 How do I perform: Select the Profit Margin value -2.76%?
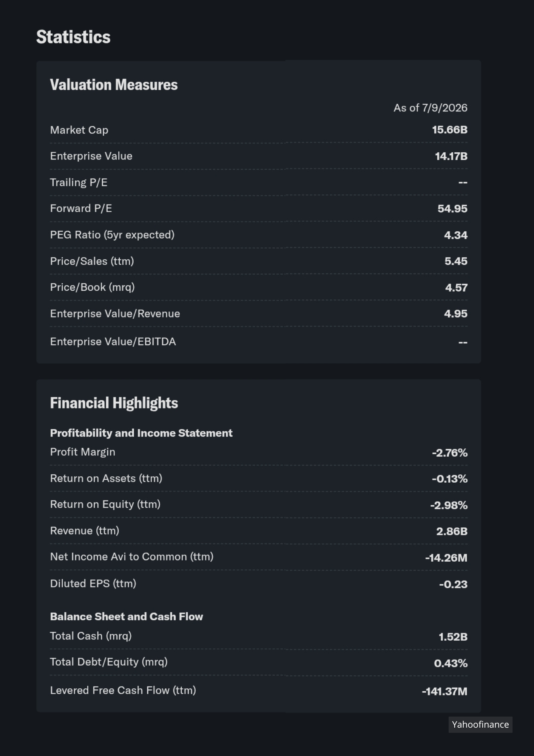[450, 453]
